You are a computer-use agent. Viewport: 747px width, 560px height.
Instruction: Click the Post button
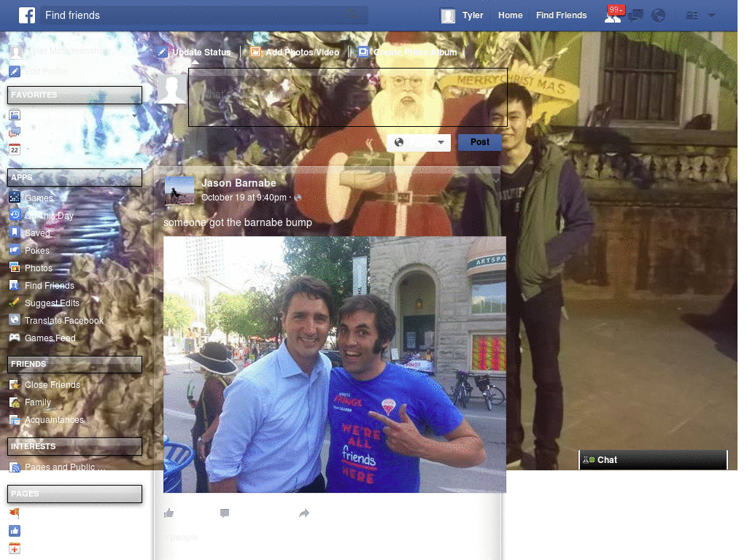480,142
